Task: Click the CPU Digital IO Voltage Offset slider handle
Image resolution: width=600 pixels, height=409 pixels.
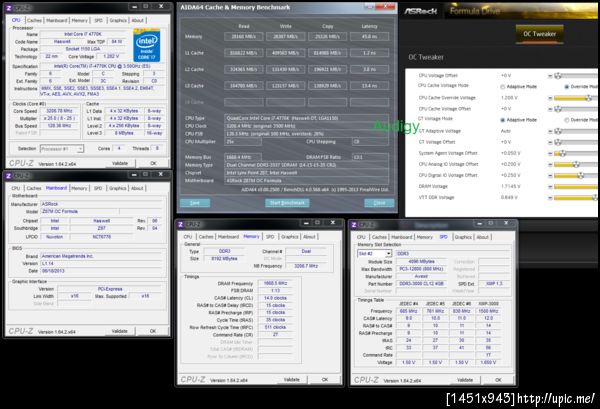Action: pos(580,176)
